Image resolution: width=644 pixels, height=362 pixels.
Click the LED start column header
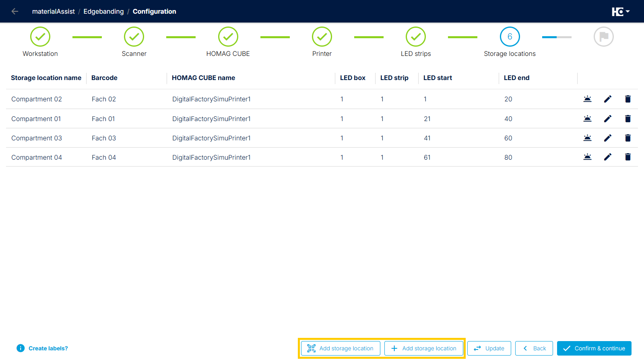tap(438, 78)
